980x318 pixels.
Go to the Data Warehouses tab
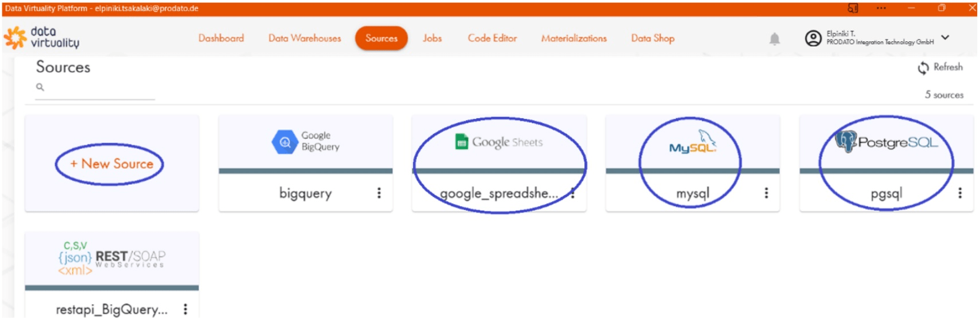pyautogui.click(x=304, y=38)
